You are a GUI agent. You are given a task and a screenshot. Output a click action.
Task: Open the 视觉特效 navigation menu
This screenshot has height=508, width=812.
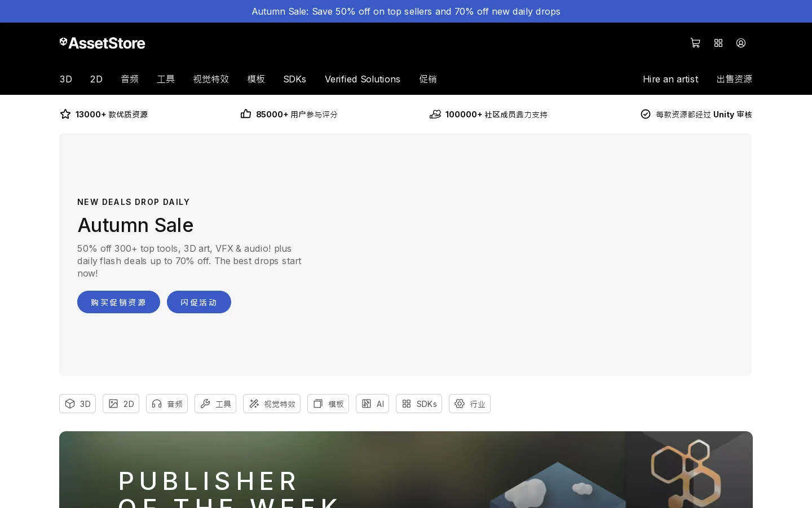coord(211,79)
